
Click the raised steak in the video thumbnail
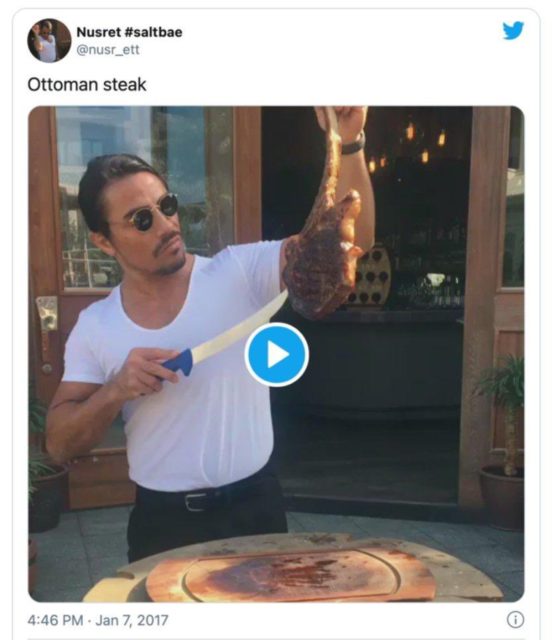[x=325, y=229]
